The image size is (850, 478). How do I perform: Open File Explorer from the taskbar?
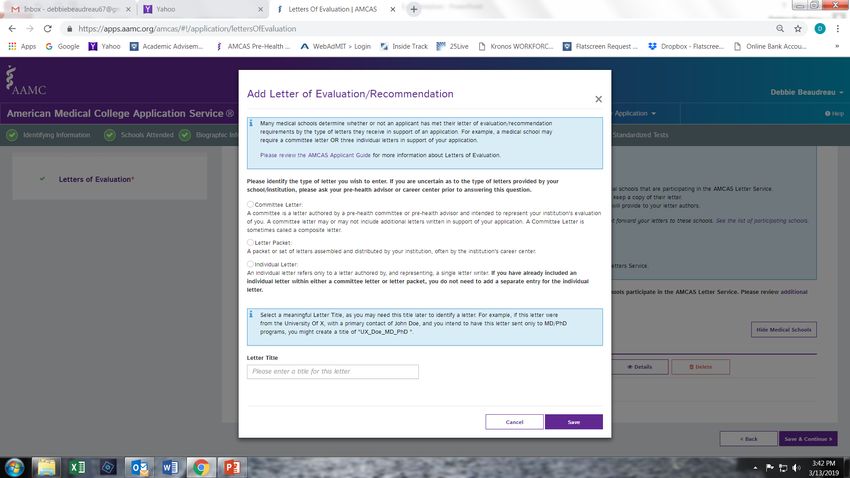47,467
